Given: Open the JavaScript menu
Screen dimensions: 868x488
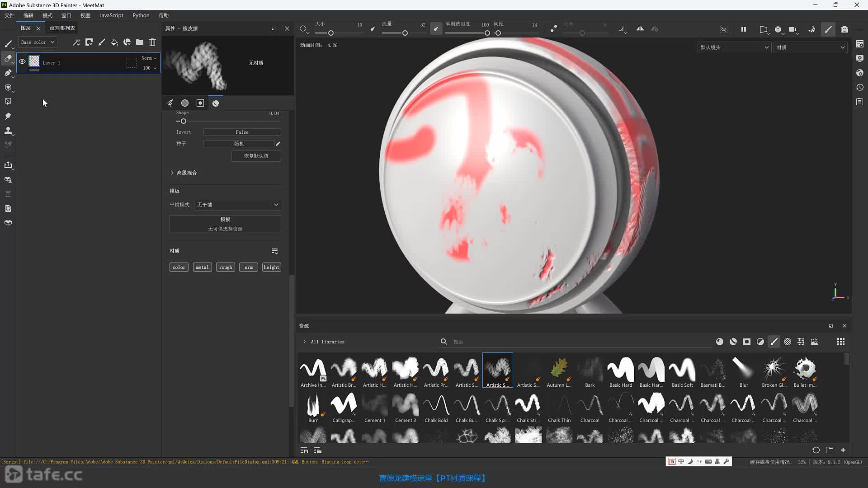Looking at the screenshot, I should point(111,15).
